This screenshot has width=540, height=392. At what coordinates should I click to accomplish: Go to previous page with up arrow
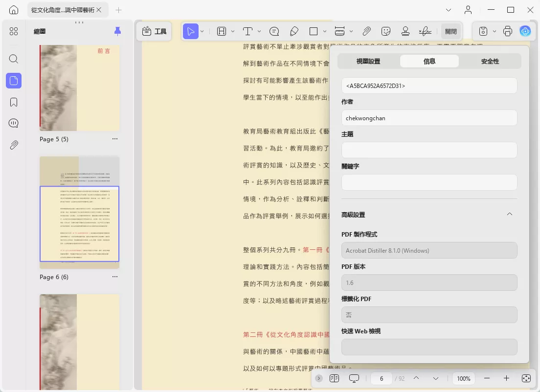416,378
